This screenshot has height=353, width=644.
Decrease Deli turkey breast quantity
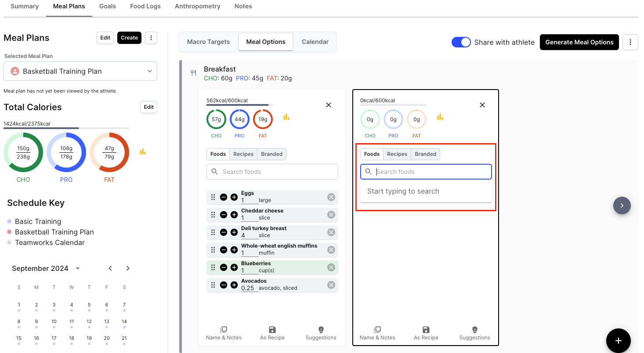pyautogui.click(x=224, y=232)
